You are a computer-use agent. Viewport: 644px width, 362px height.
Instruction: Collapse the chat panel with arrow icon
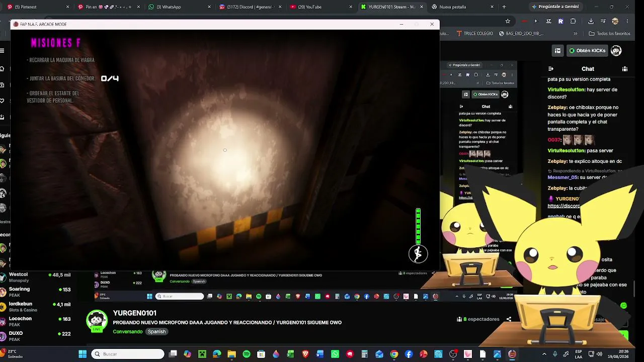click(551, 69)
